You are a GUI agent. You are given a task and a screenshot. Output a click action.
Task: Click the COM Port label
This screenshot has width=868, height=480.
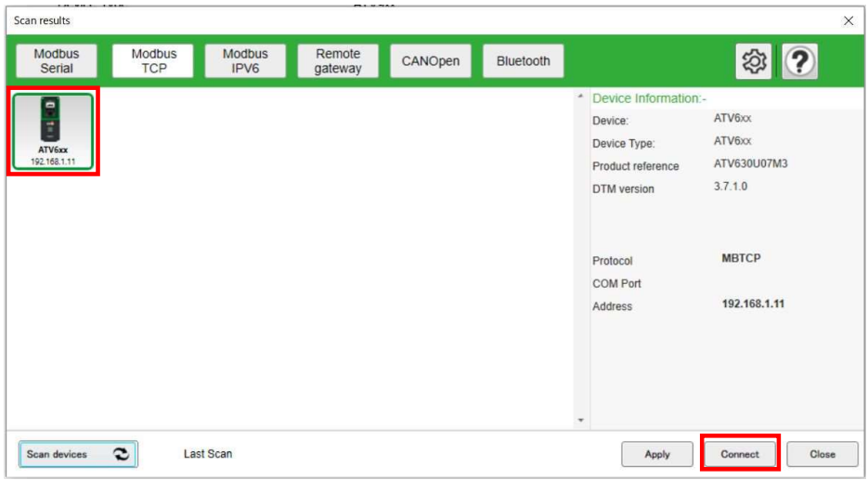click(616, 283)
